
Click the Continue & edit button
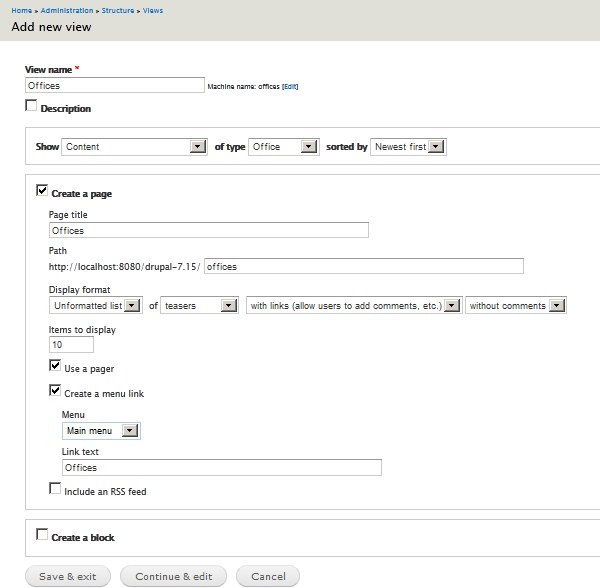(x=173, y=576)
